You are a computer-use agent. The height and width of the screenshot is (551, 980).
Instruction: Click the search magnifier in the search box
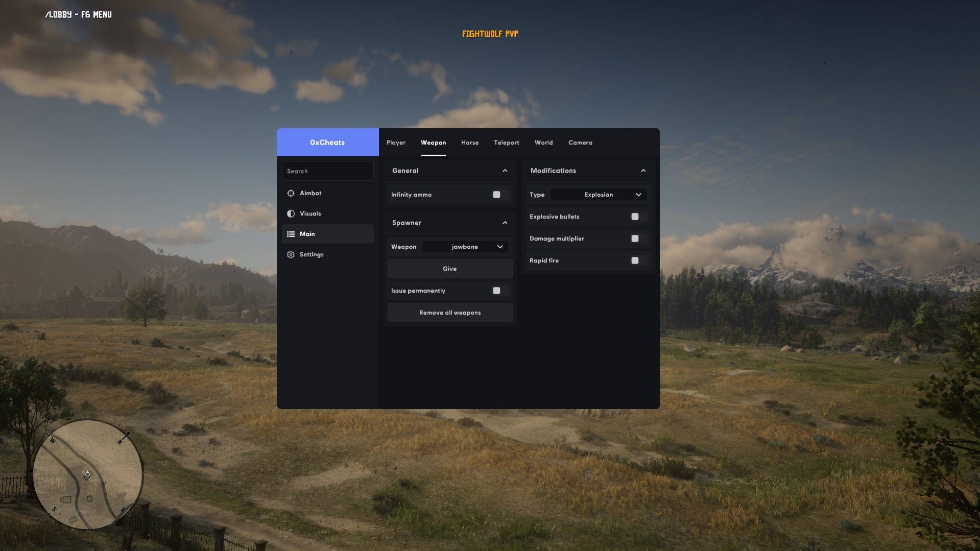(x=291, y=171)
